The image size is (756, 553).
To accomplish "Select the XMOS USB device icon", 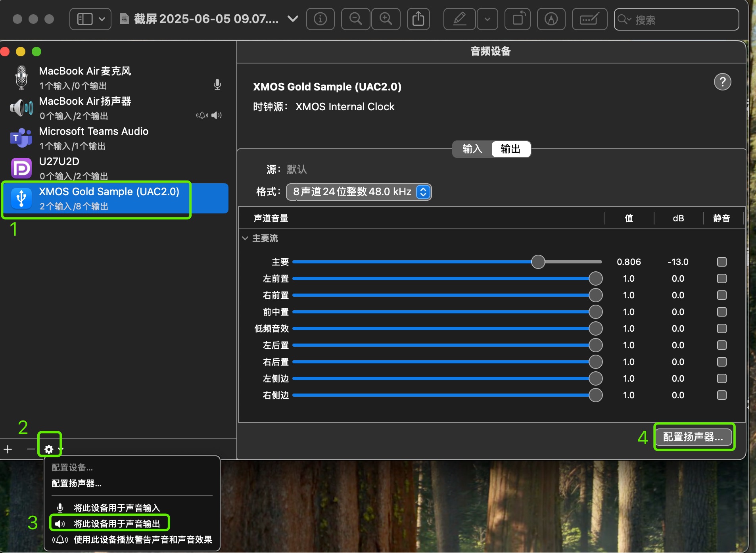I will click(21, 198).
